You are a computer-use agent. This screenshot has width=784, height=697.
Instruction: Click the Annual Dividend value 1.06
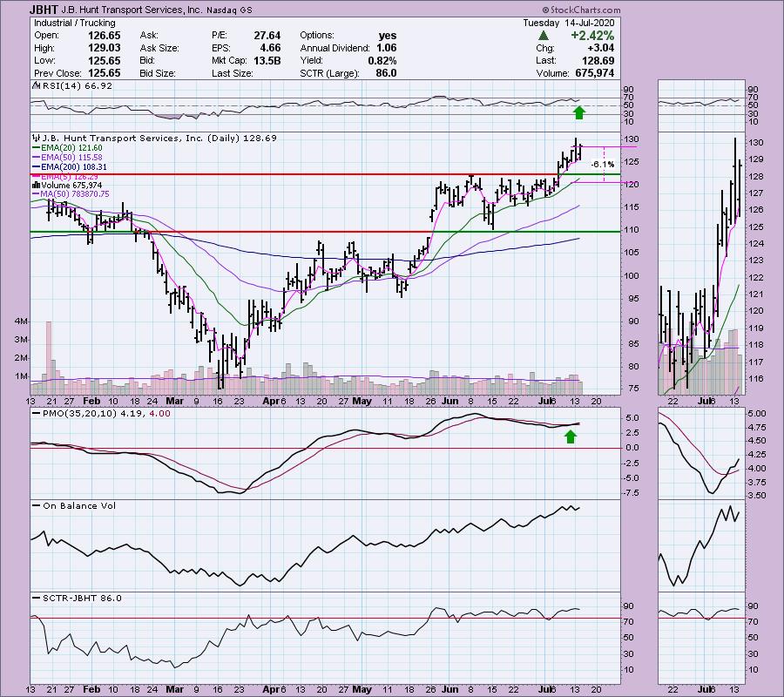pyautogui.click(x=387, y=48)
